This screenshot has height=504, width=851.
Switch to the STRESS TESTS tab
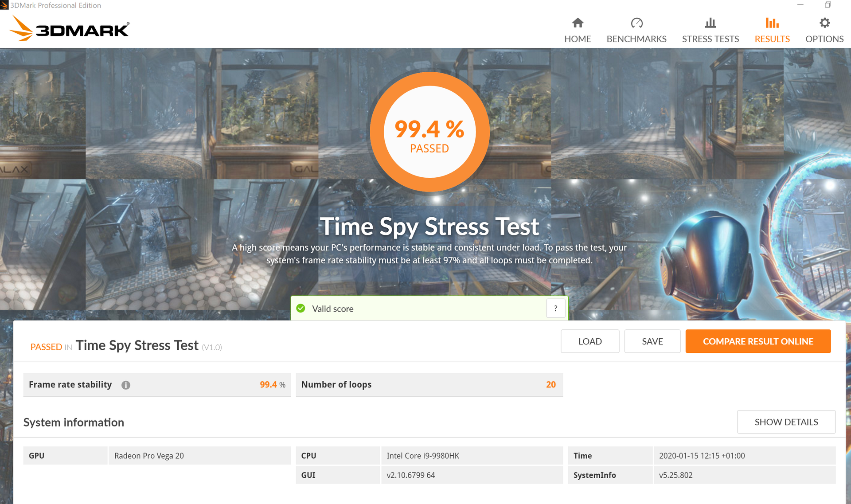tap(710, 39)
